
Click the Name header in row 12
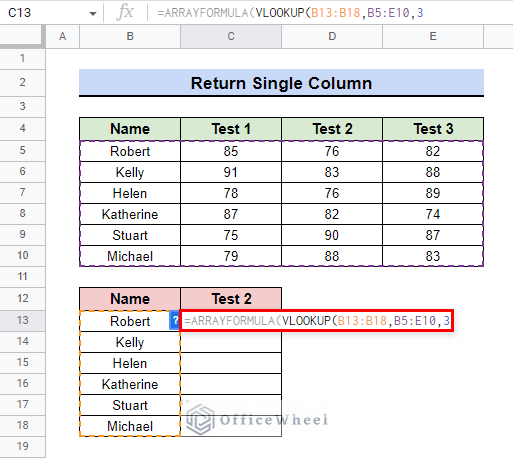click(130, 299)
